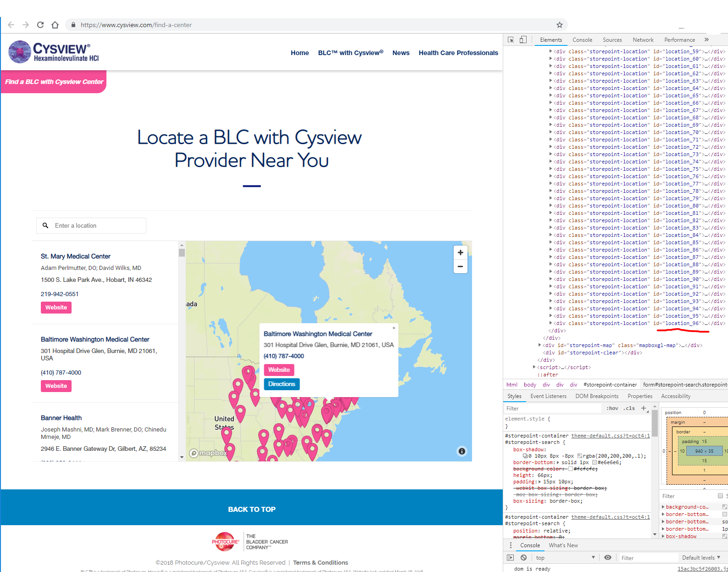Click the Mapbox logo on the map
The height and width of the screenshot is (572, 728).
pyautogui.click(x=208, y=453)
